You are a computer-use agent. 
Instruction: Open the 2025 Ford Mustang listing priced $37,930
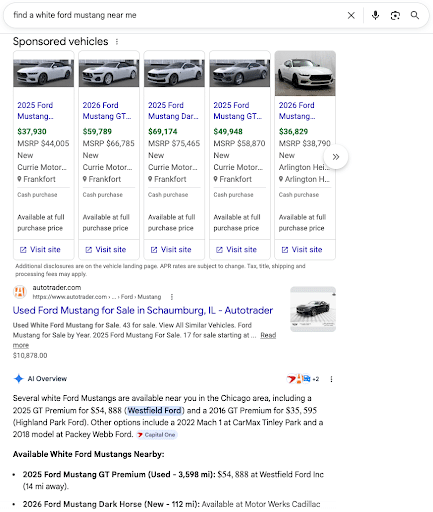[x=35, y=111]
